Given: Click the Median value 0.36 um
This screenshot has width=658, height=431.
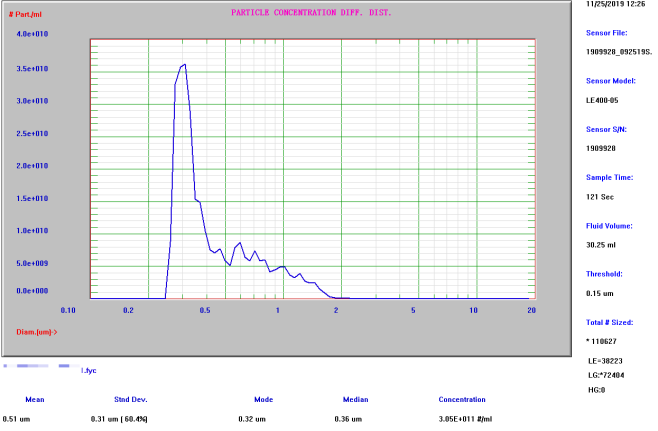Looking at the screenshot, I should click(x=348, y=418).
